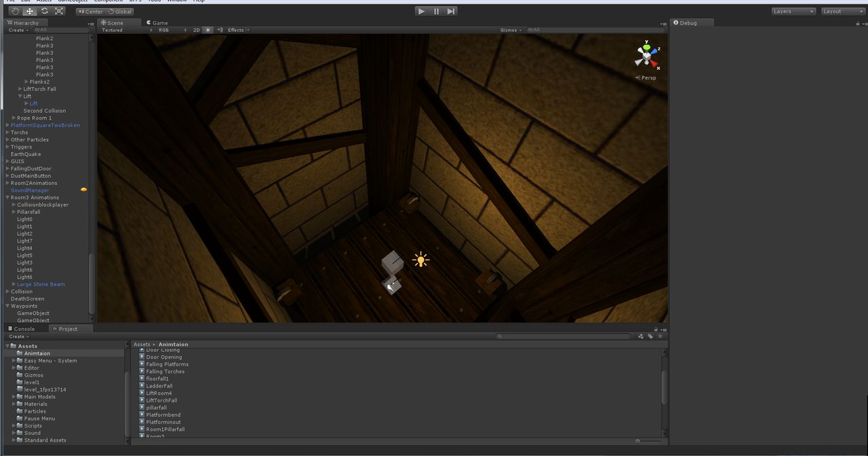Collapse the Waypoints object
The height and width of the screenshot is (456, 868).
7,306
